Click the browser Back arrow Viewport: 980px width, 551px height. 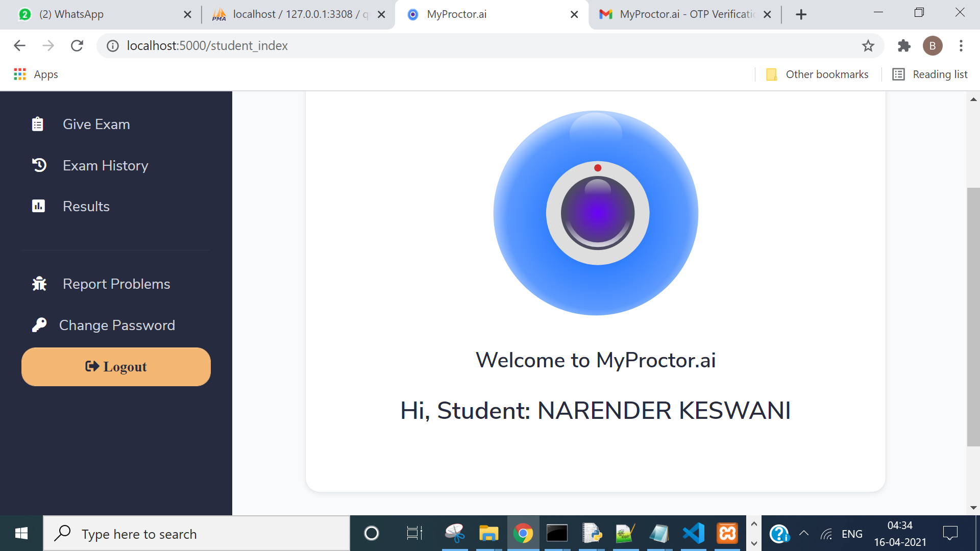point(19,45)
